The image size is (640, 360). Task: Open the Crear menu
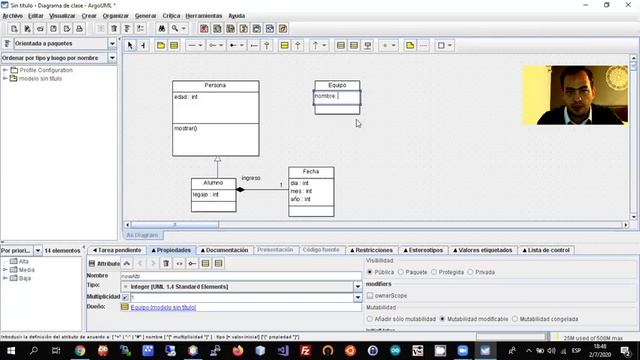click(x=89, y=16)
